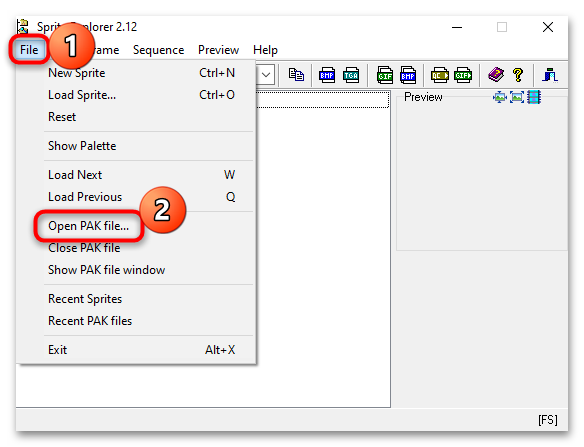Toggle the fit-image preview icon
The width and height of the screenshot is (584, 447).
[517, 97]
